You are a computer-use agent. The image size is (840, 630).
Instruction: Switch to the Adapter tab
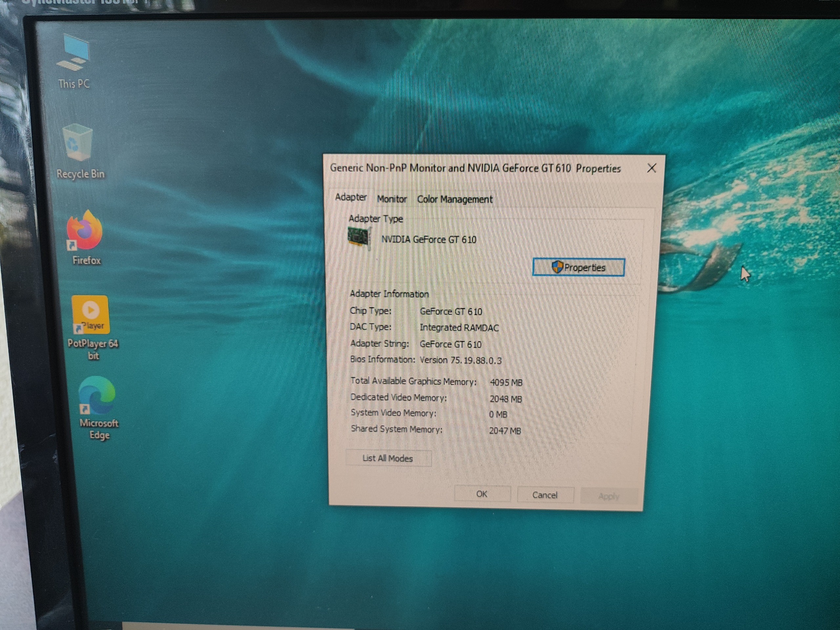pos(350,198)
